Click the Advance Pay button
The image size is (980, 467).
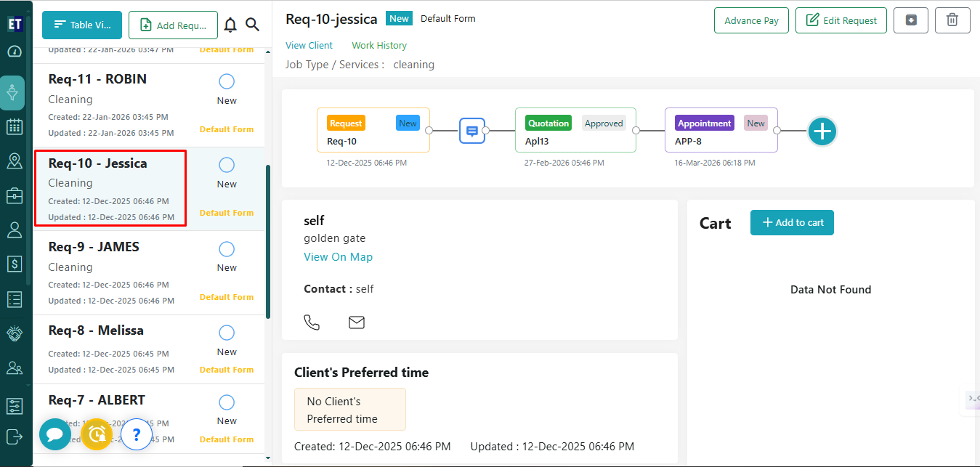[751, 20]
